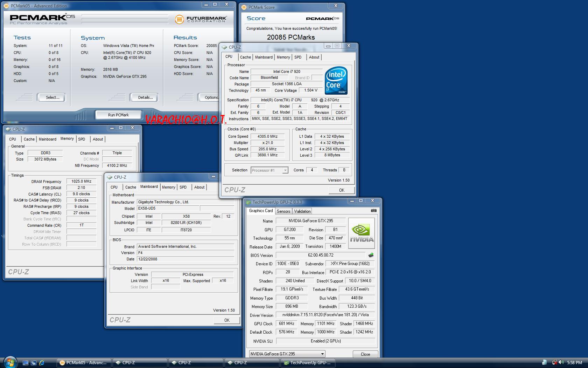Click the Close button in GPU-Z
Viewport: 588px width, 368px height.
[365, 354]
